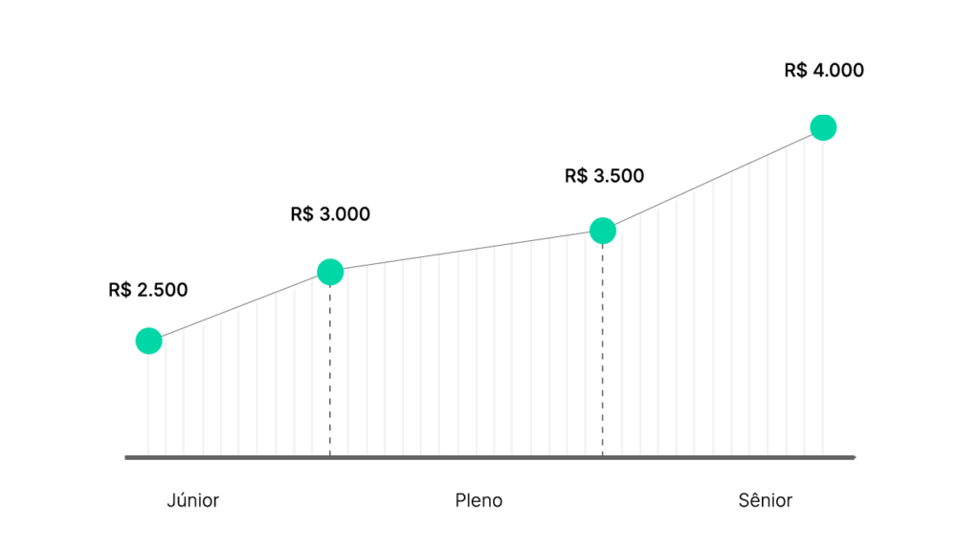This screenshot has width=980, height=551.
Task: Click the green data point for R$ 3.500
Action: (x=603, y=231)
